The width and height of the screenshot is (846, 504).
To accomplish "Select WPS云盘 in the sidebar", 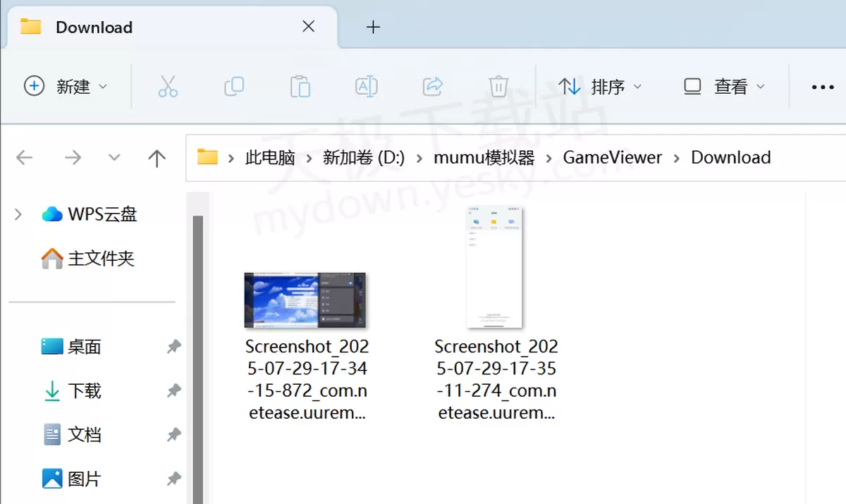I will click(x=90, y=214).
